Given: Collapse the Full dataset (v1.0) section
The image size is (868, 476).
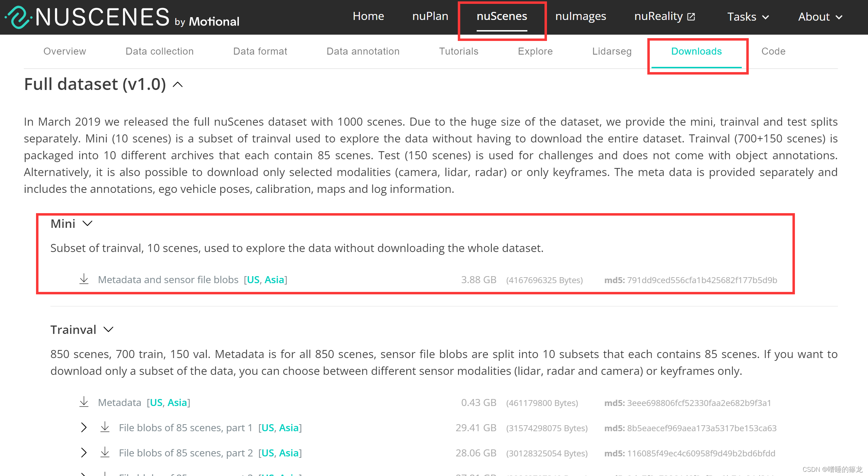Looking at the screenshot, I should pyautogui.click(x=178, y=84).
